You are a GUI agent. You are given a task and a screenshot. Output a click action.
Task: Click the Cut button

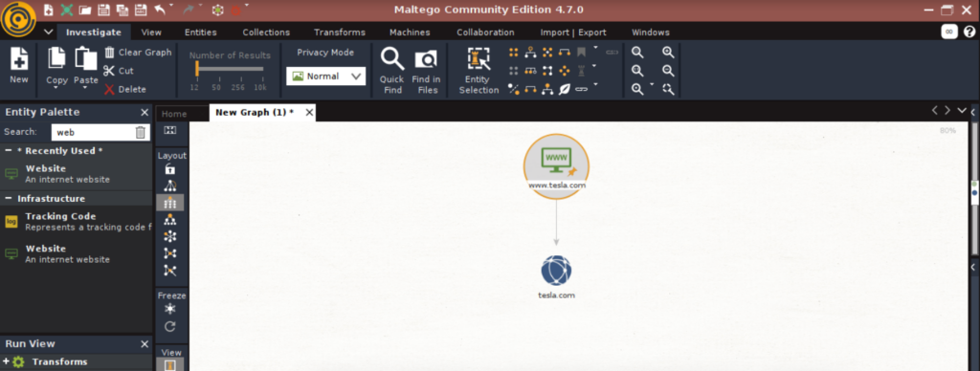click(119, 71)
